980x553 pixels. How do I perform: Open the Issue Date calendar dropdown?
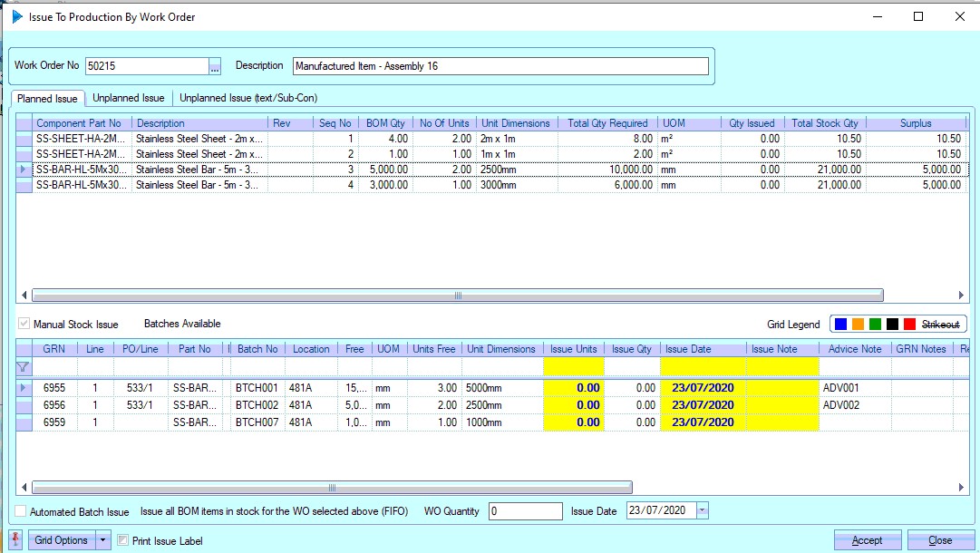click(703, 511)
